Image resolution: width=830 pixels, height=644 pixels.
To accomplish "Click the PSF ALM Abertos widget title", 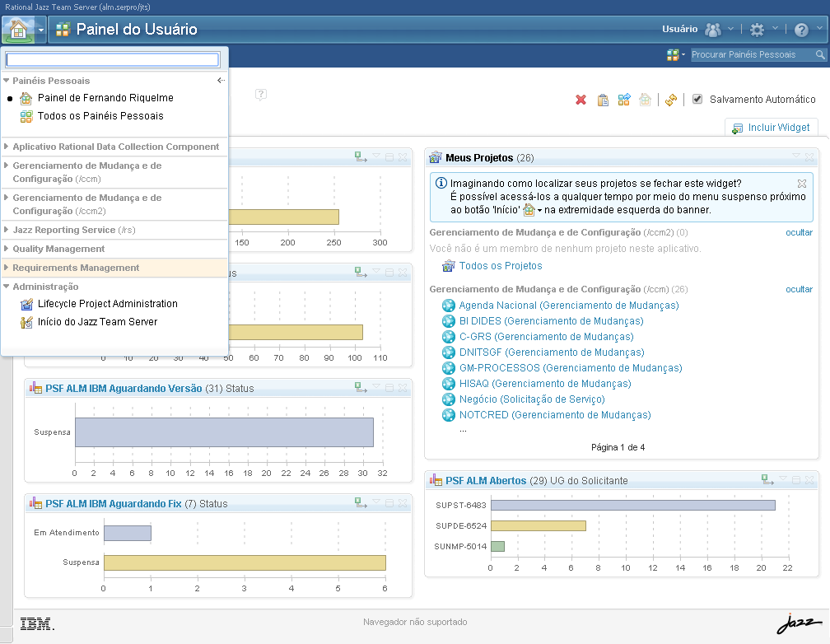I will tap(486, 481).
